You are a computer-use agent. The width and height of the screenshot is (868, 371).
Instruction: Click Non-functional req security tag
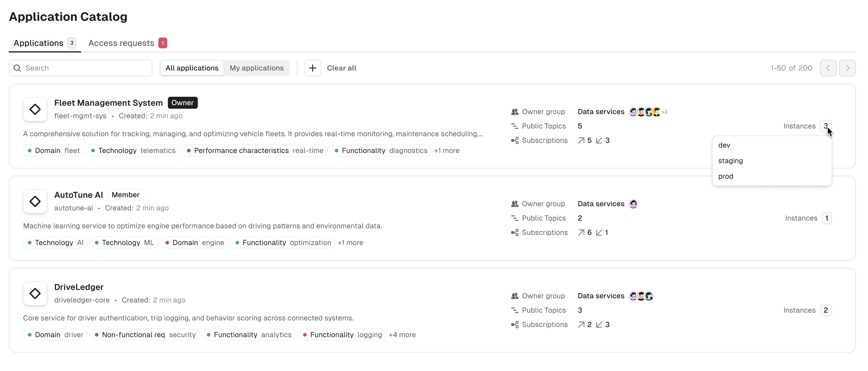pos(145,335)
